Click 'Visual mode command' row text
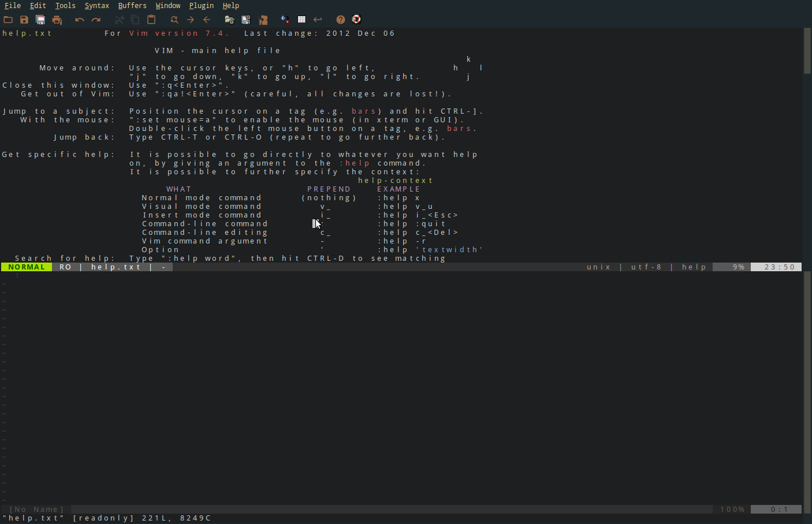Viewport: 812px width, 524px height. pos(202,207)
